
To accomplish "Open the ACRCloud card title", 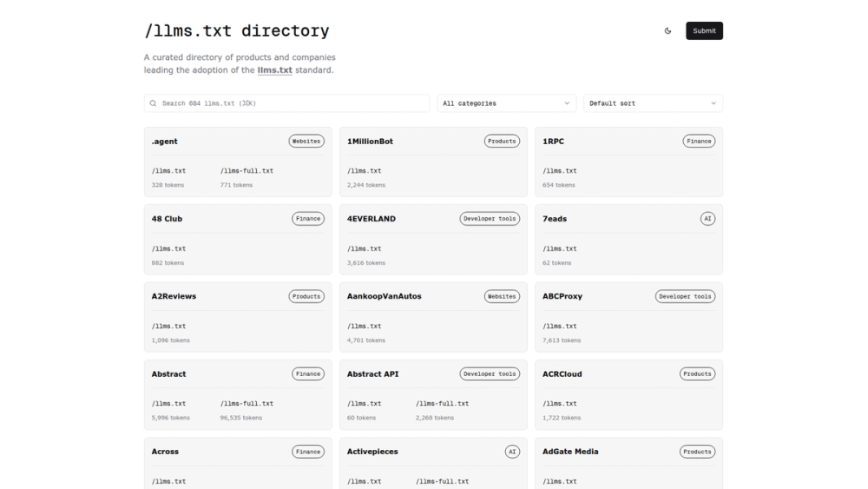I will (x=562, y=374).
